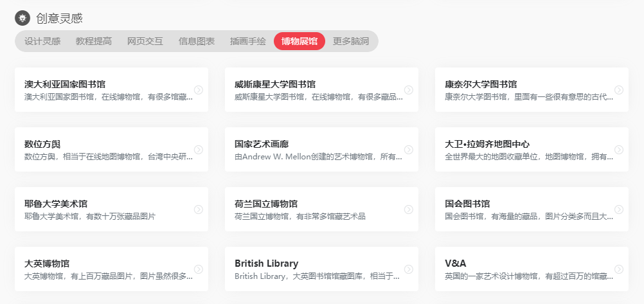This screenshot has width=644, height=304.
Task: Open the 网页交互 tab
Action: (145, 41)
